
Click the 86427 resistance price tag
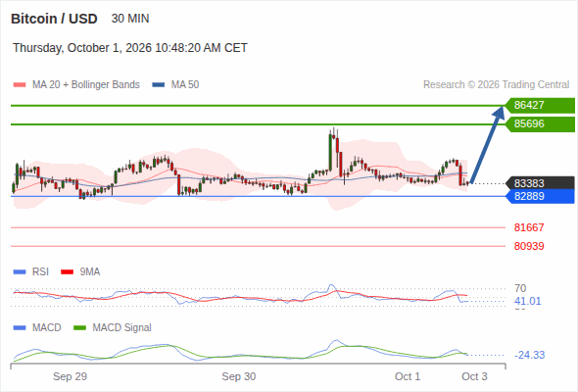click(x=540, y=105)
